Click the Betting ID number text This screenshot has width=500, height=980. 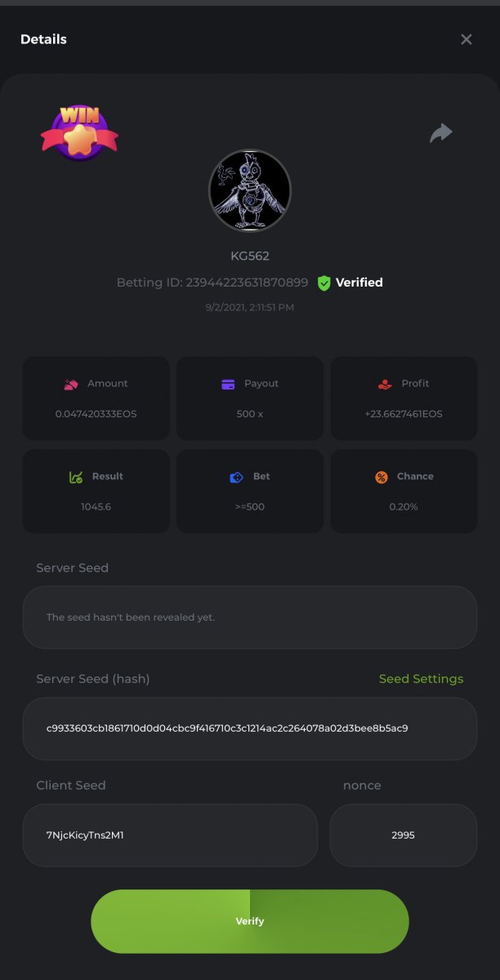point(247,283)
